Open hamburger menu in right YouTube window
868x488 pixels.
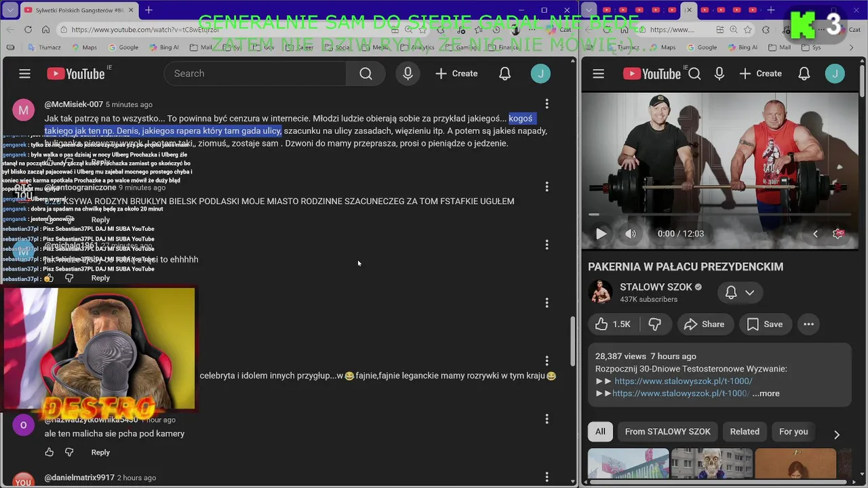click(598, 74)
